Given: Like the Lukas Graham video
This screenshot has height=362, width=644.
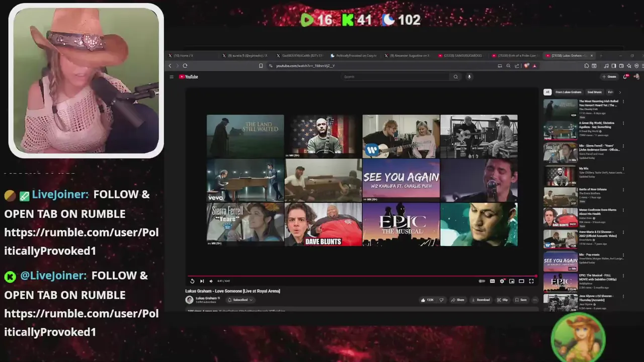Looking at the screenshot, I should [x=427, y=300].
